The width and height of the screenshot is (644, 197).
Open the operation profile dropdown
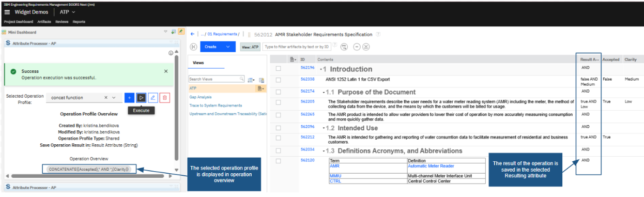[114, 97]
